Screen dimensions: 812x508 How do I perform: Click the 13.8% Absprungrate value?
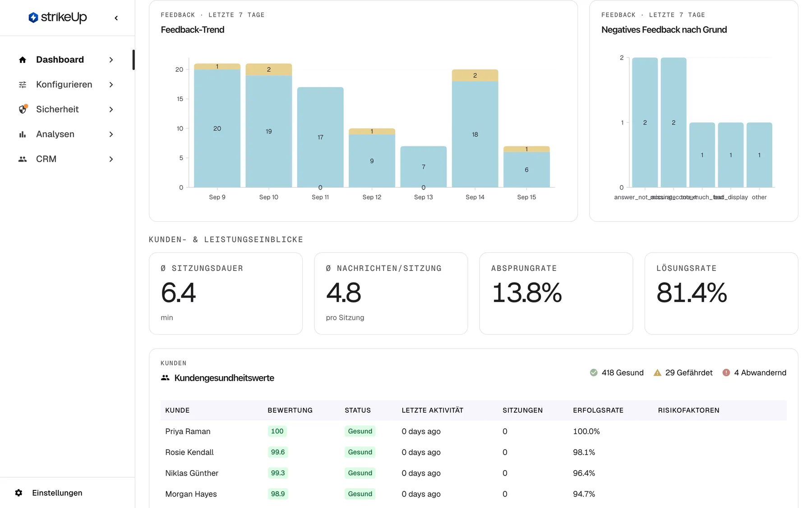coord(527,293)
